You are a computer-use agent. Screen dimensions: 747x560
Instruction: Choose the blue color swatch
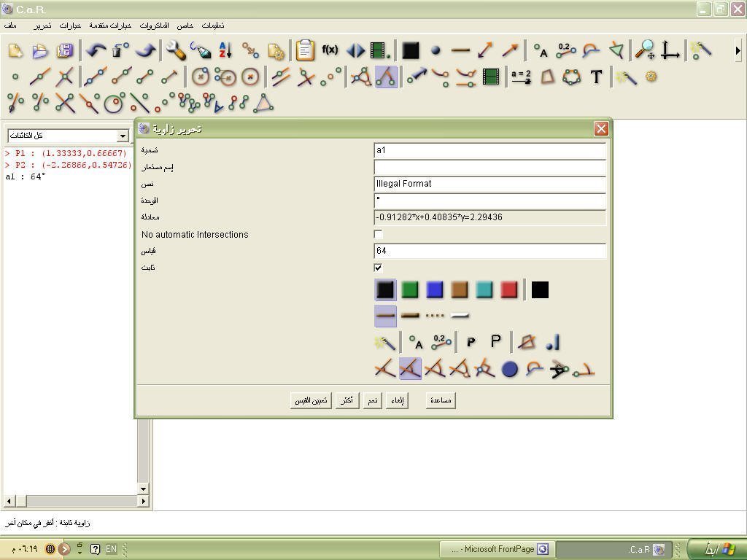coord(435,289)
